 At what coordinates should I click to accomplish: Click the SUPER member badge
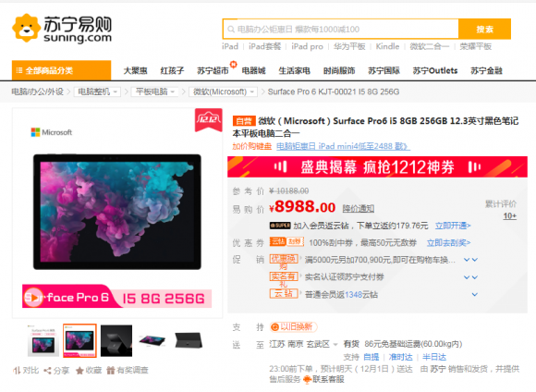(280, 226)
